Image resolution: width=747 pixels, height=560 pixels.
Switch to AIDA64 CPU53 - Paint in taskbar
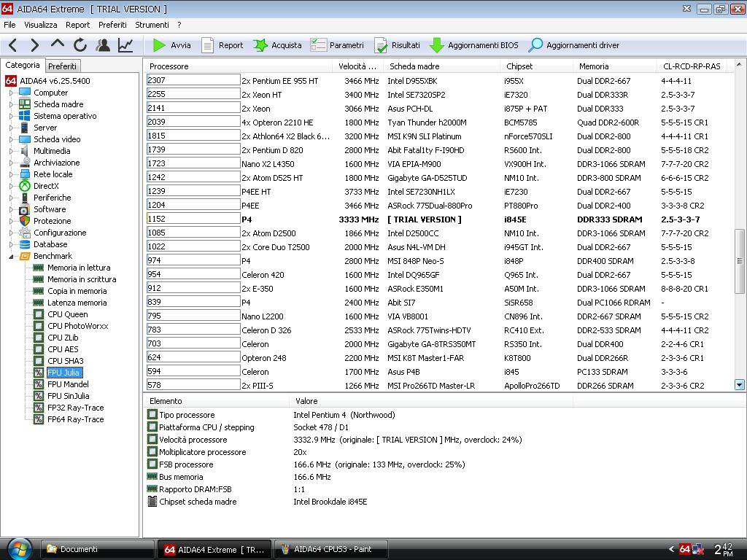pos(332,549)
